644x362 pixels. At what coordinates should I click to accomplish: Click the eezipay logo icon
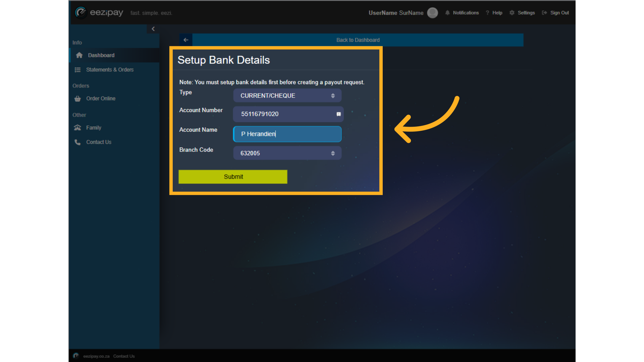point(81,13)
